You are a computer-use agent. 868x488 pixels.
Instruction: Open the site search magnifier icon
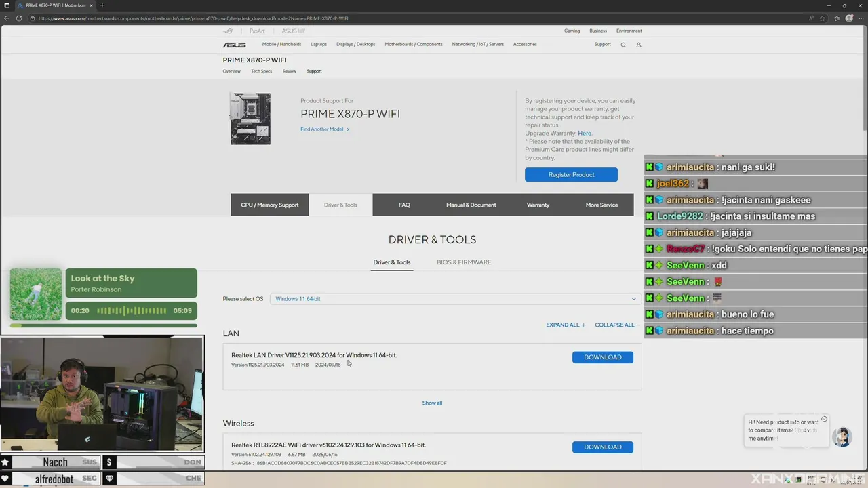point(623,45)
